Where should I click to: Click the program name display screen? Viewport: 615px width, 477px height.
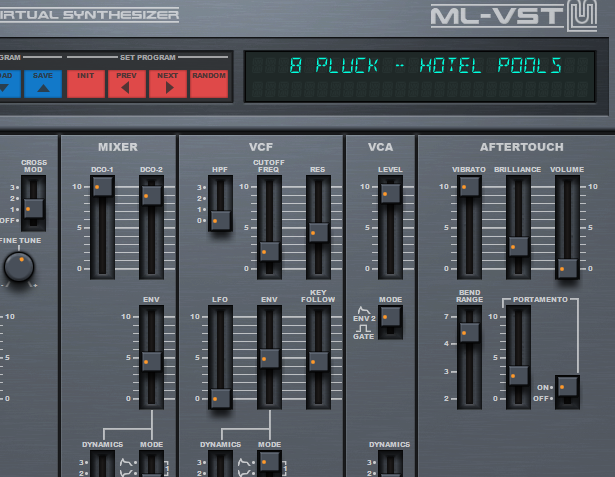pyautogui.click(x=420, y=76)
